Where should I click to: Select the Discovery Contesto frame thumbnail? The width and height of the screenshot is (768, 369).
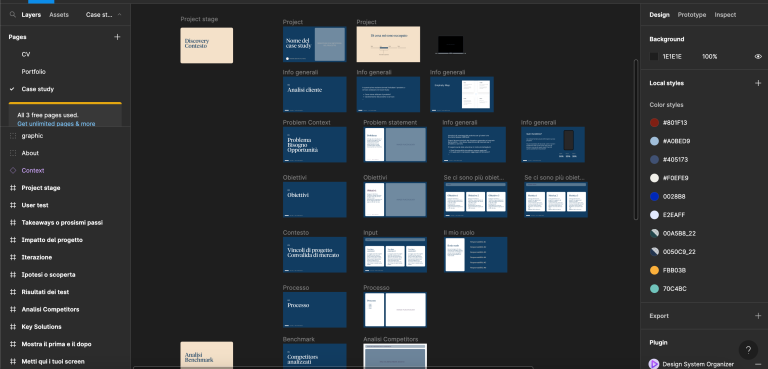pyautogui.click(x=207, y=45)
